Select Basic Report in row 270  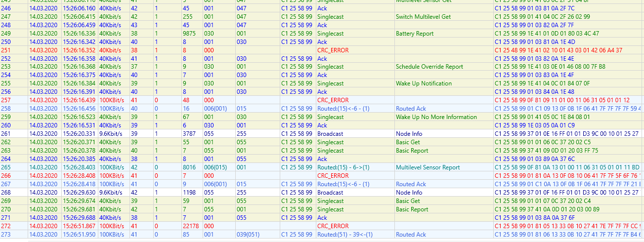[x=412, y=209]
